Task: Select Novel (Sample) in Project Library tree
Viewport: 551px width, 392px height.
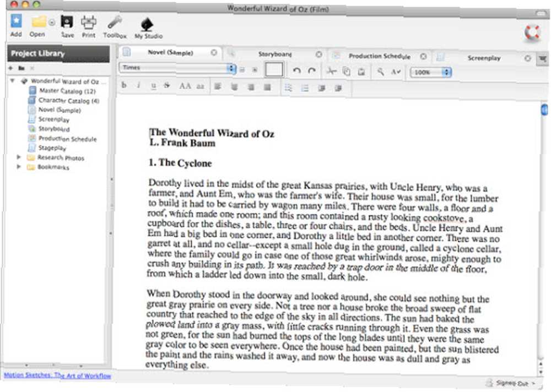Action: pos(55,110)
